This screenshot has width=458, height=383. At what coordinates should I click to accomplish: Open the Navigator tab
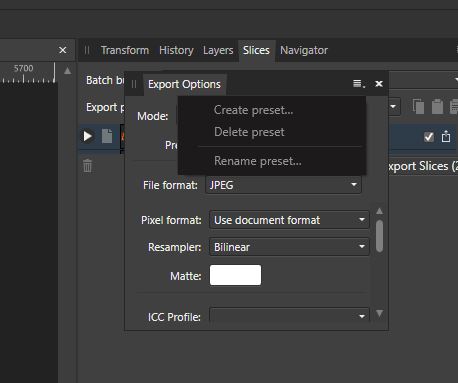tap(304, 50)
